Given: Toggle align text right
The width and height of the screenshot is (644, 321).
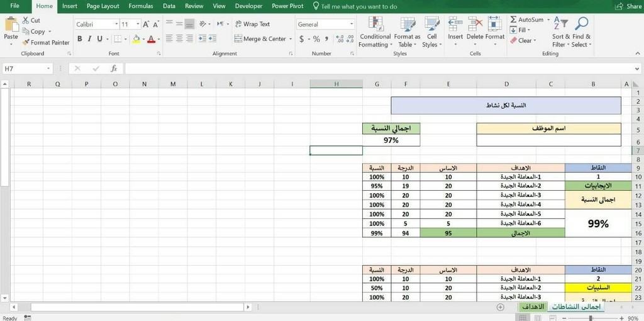Looking at the screenshot, I should pyautogui.click(x=189, y=38).
